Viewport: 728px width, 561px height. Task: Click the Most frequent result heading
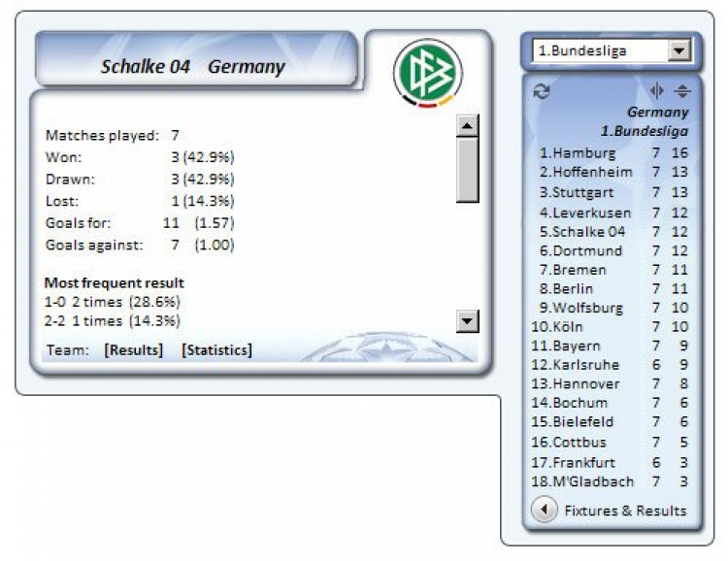(x=115, y=282)
